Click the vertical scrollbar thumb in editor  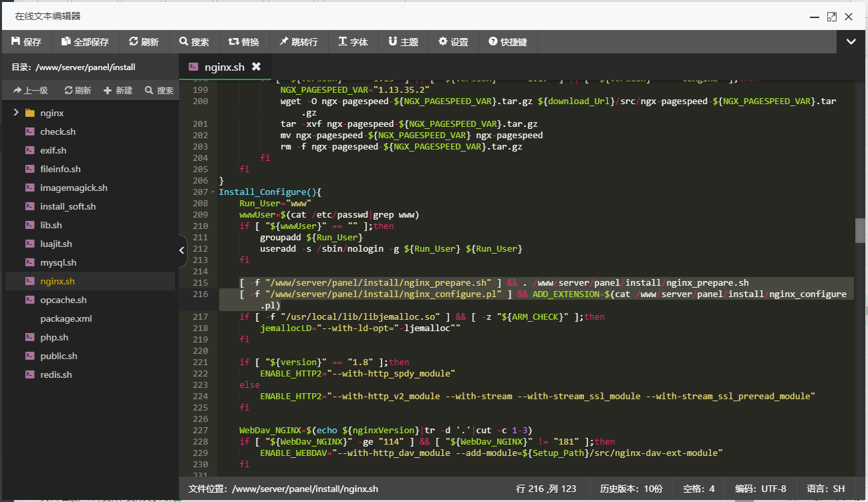[x=861, y=230]
